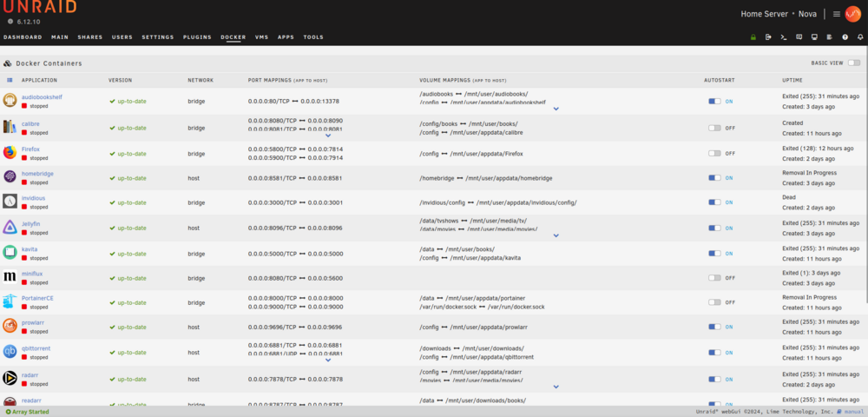Screen dimensions: 868x417
Task: Open the Settings tab
Action: (x=158, y=37)
